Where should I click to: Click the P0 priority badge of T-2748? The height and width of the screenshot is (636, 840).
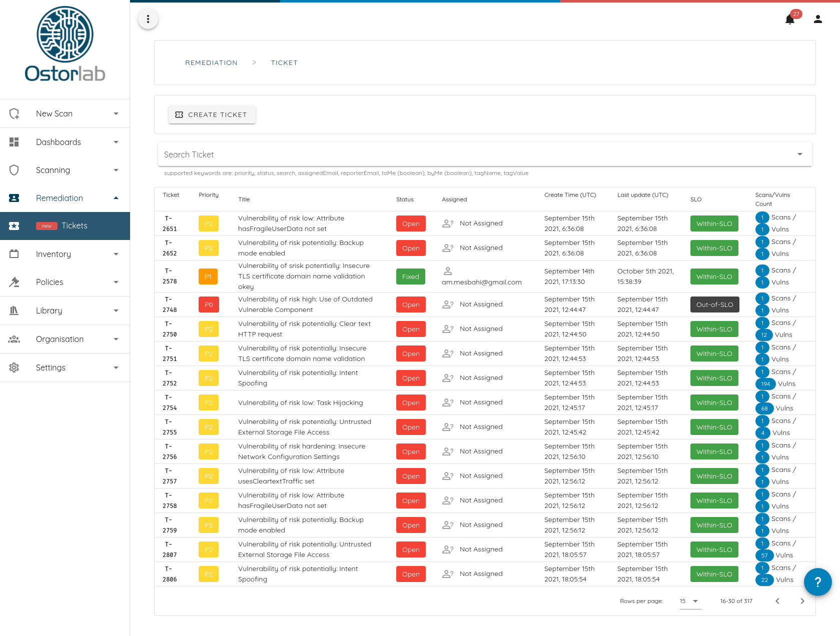(x=209, y=304)
